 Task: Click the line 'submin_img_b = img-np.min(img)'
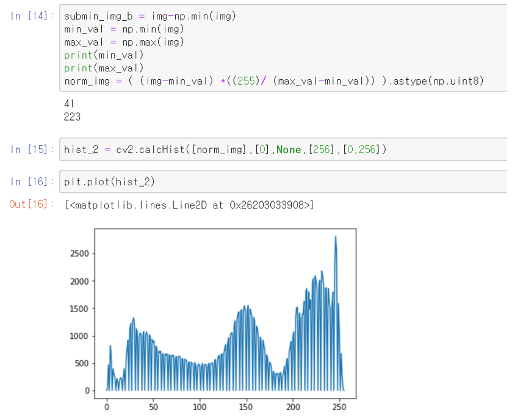(x=150, y=16)
